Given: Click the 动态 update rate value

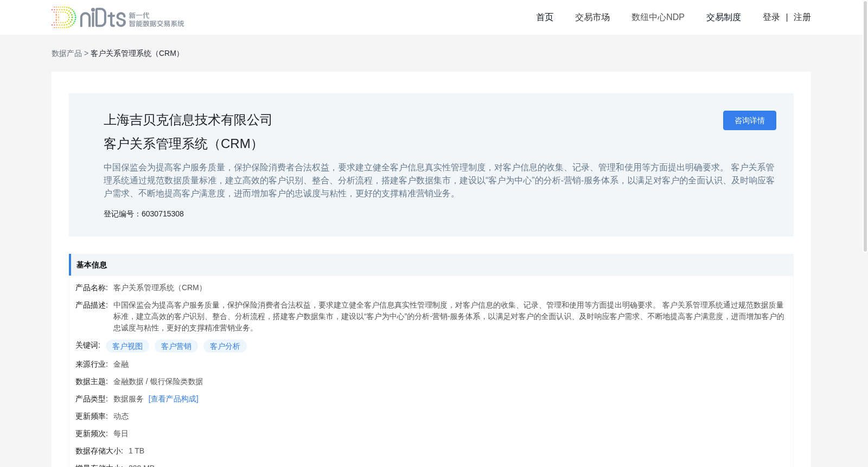Looking at the screenshot, I should [121, 416].
